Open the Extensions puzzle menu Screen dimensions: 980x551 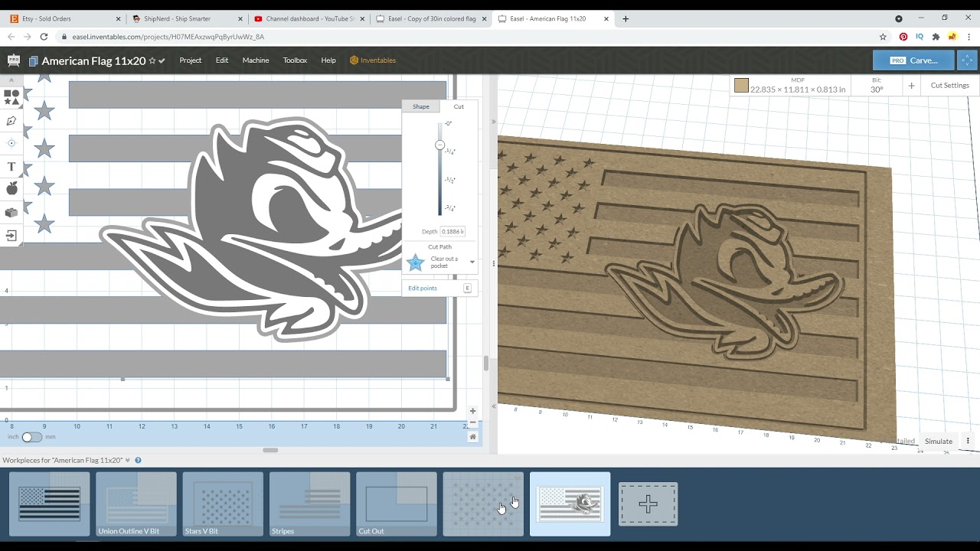pos(936,36)
